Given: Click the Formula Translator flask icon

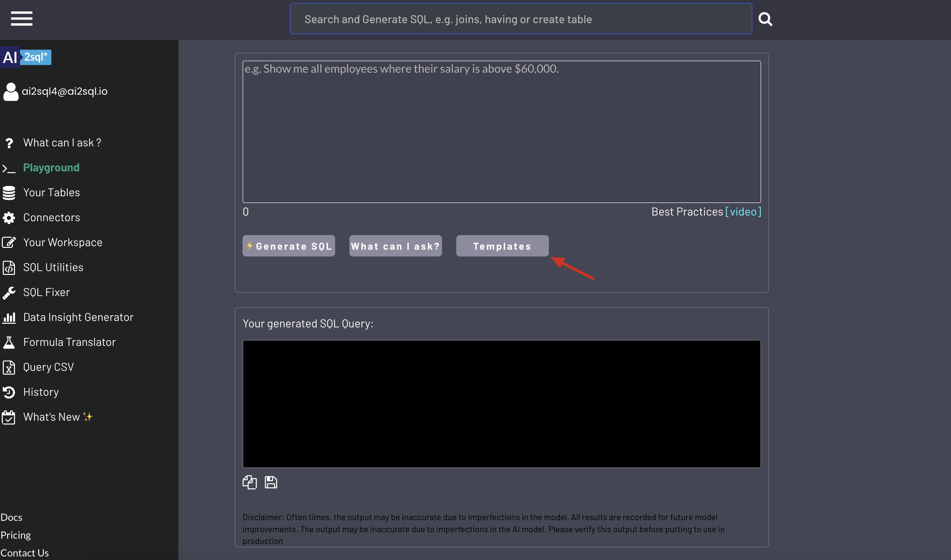Looking at the screenshot, I should [9, 342].
